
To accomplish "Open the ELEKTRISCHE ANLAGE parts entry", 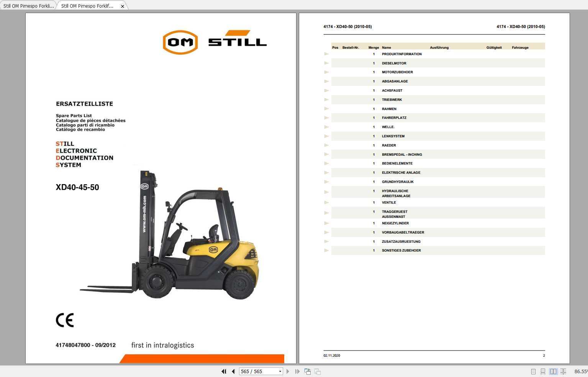I will point(401,173).
